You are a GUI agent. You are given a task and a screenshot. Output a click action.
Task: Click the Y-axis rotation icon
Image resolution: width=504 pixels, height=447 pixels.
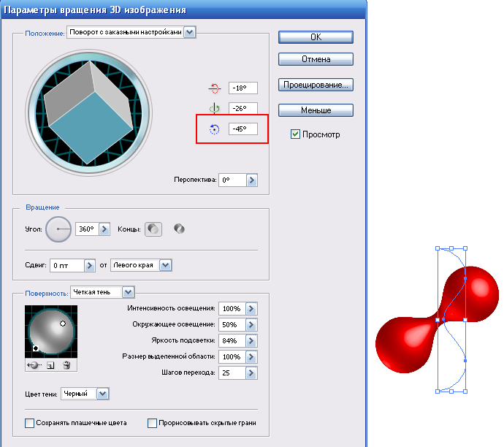tap(215, 109)
